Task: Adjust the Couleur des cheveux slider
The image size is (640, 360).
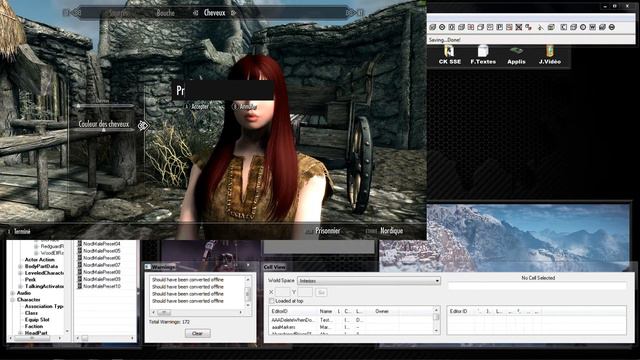Action: (x=103, y=130)
